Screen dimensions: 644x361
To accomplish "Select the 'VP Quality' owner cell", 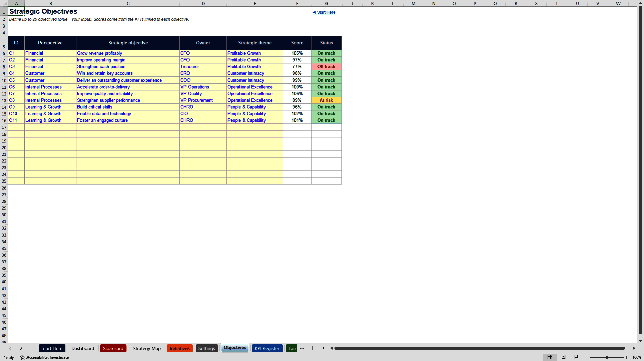I will pyautogui.click(x=203, y=94).
